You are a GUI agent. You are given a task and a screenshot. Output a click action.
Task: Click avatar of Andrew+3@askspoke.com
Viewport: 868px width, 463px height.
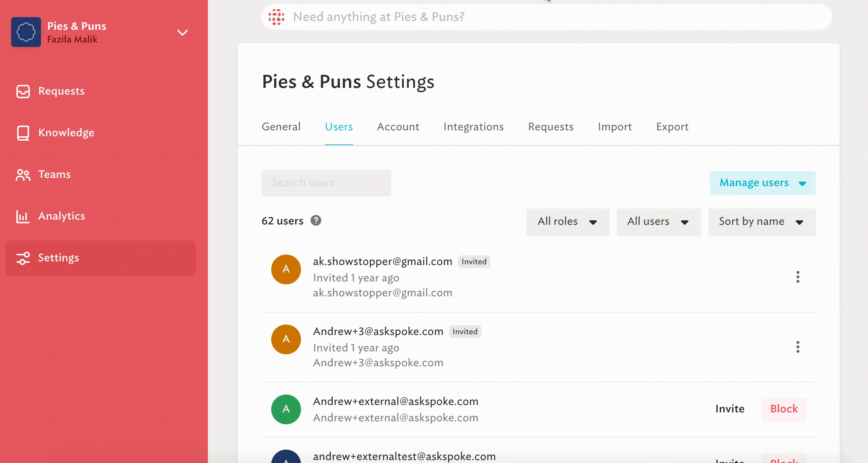pyautogui.click(x=286, y=339)
